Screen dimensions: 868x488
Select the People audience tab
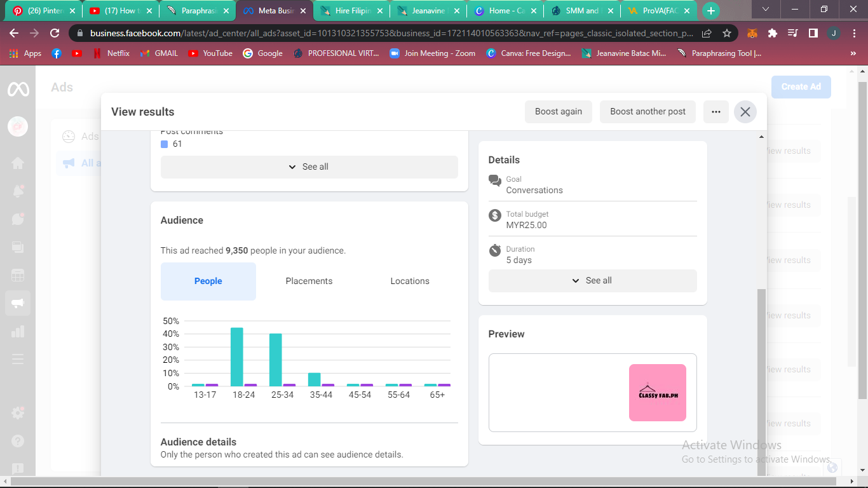click(208, 281)
